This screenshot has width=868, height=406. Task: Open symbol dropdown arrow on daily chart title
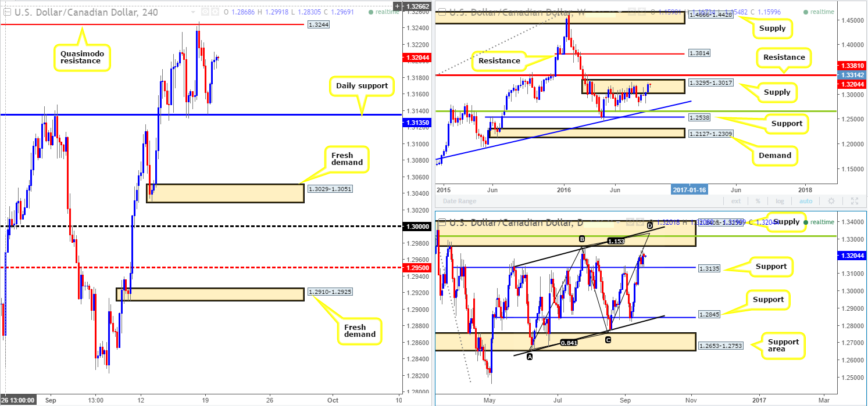pyautogui.click(x=618, y=222)
